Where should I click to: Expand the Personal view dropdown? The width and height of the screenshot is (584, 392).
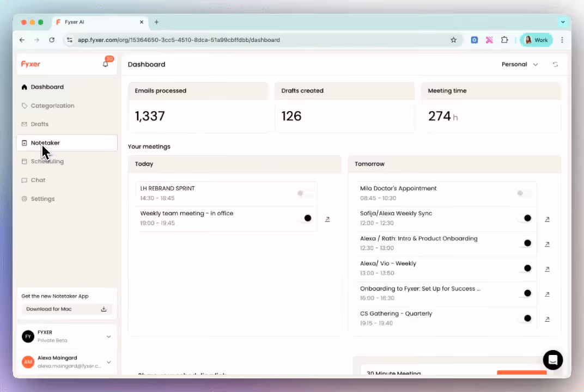[520, 64]
